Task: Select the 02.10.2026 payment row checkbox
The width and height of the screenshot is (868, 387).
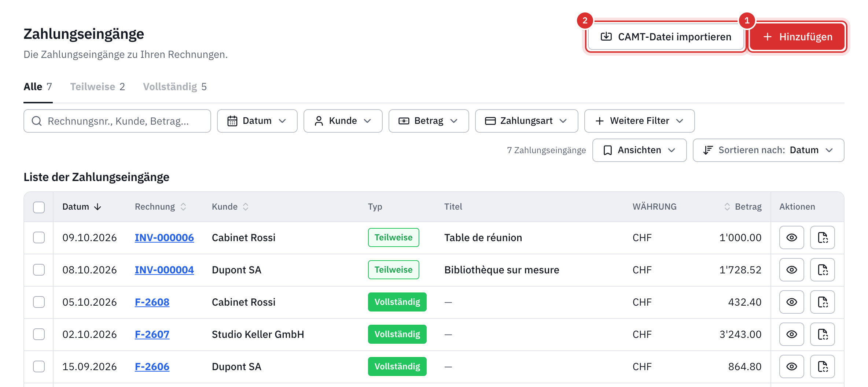Action: pos(39,334)
